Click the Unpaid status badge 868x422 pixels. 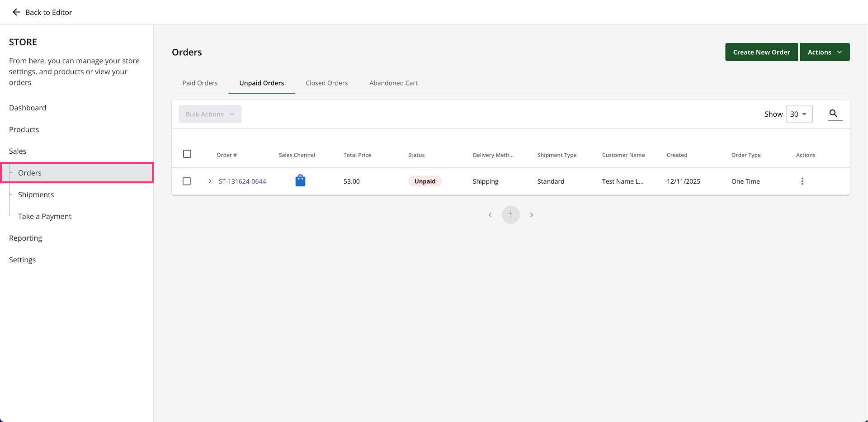[425, 181]
